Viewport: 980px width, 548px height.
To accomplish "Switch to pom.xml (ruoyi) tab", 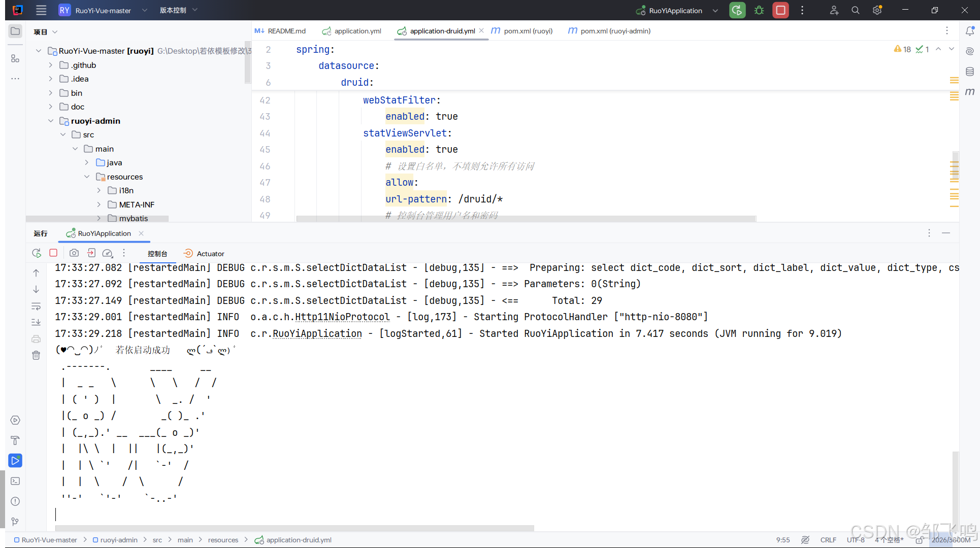I will click(522, 31).
